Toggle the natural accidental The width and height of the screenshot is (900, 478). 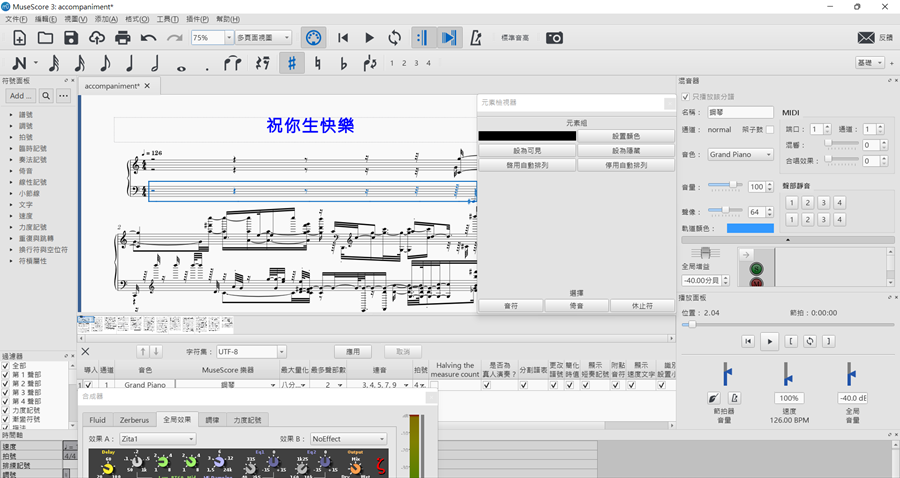[317, 63]
